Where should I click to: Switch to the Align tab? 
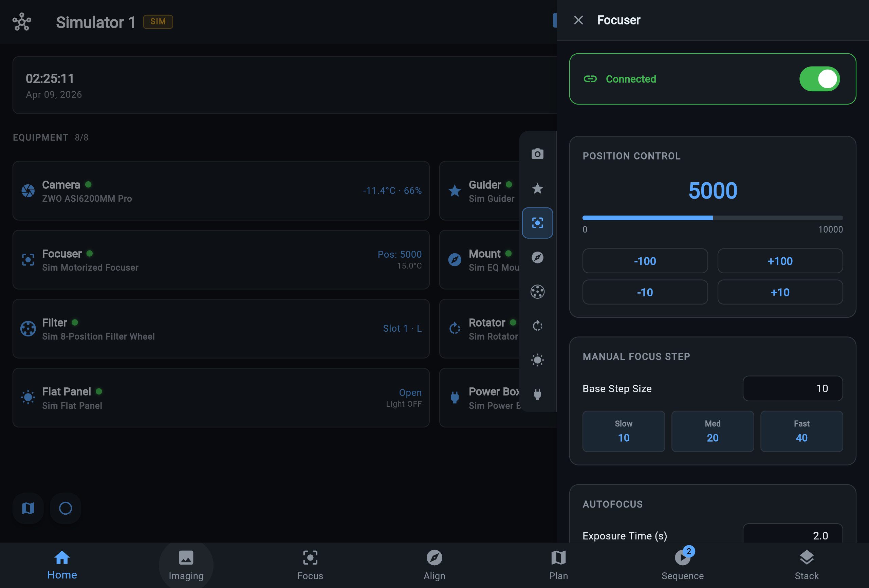(434, 565)
